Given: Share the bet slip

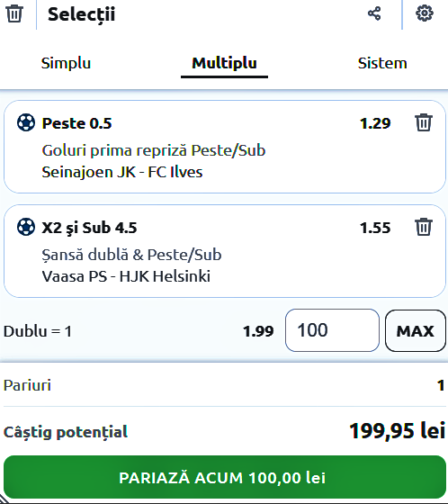Looking at the screenshot, I should [x=374, y=13].
